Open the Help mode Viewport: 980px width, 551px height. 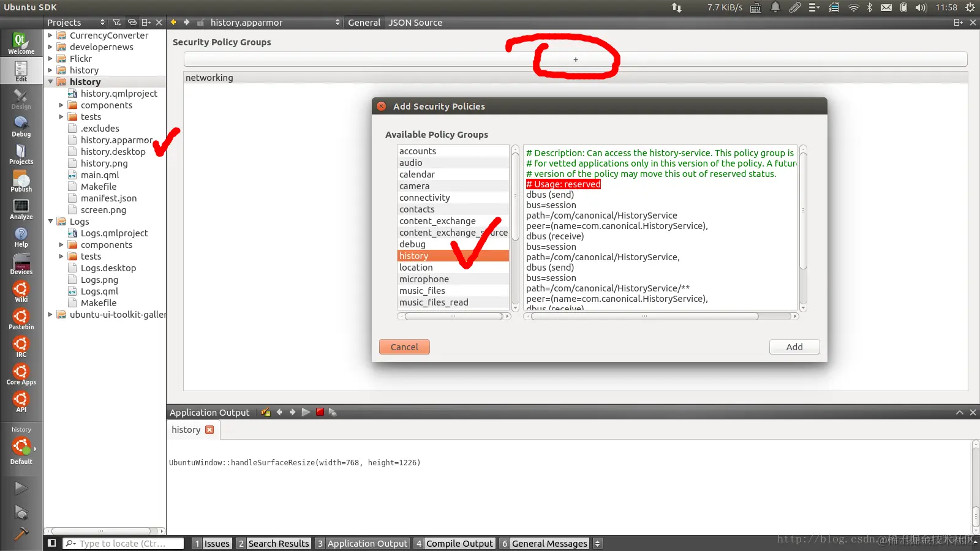coord(21,236)
